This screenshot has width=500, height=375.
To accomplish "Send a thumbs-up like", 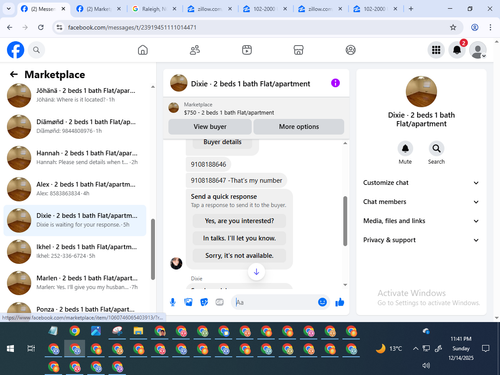I will pos(340,302).
